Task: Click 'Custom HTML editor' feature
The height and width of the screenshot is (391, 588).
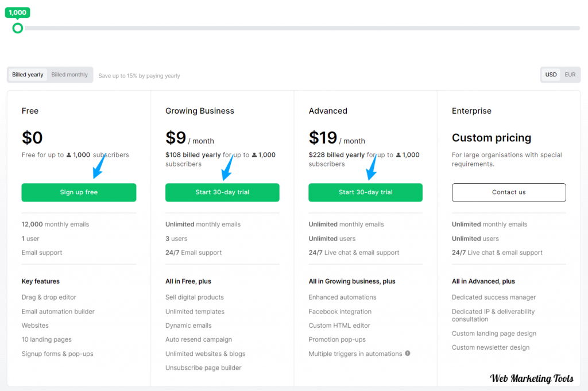Action: (x=339, y=326)
